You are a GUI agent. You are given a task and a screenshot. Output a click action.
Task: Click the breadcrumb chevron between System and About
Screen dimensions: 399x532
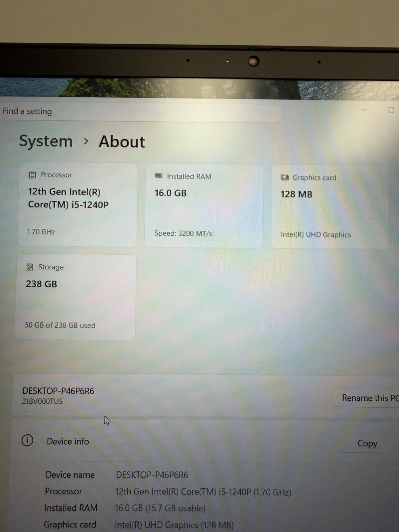[86, 141]
